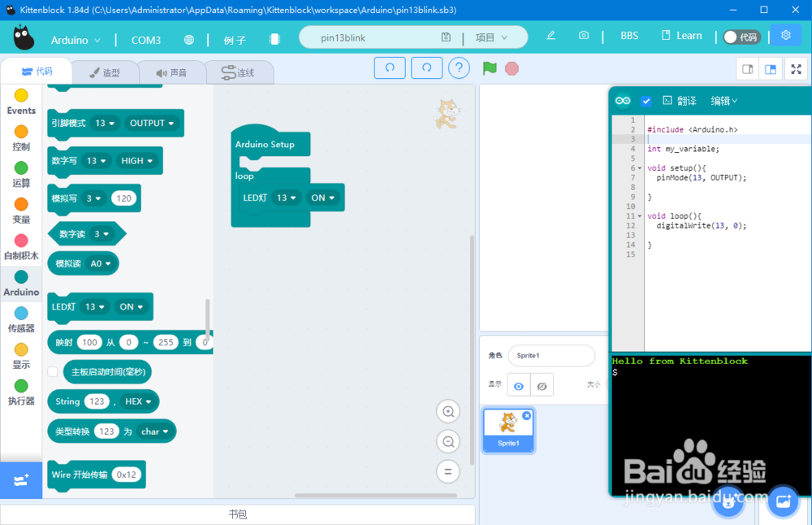Screen dimensions: 812x525
Task: Open the BBS link
Action: (x=629, y=35)
